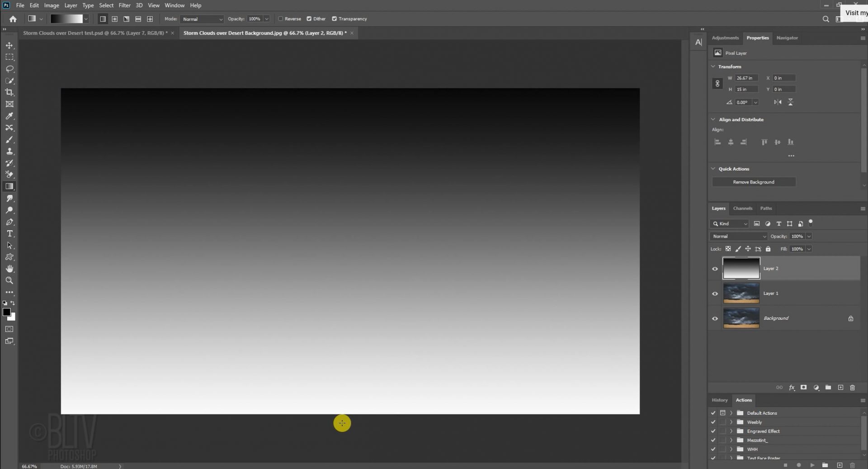Activate the Horizontal Type tool
Viewport: 868px width, 469px height.
(x=9, y=233)
